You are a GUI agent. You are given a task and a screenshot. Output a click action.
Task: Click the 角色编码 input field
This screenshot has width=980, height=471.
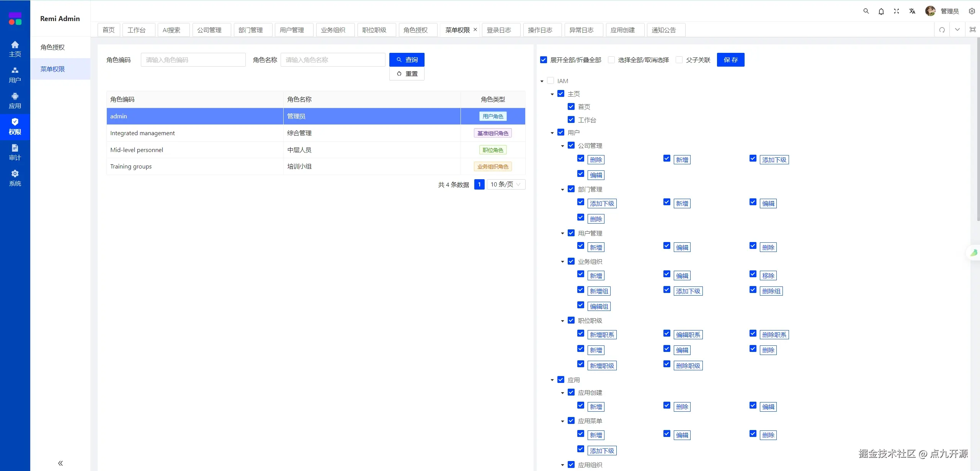tap(193, 60)
